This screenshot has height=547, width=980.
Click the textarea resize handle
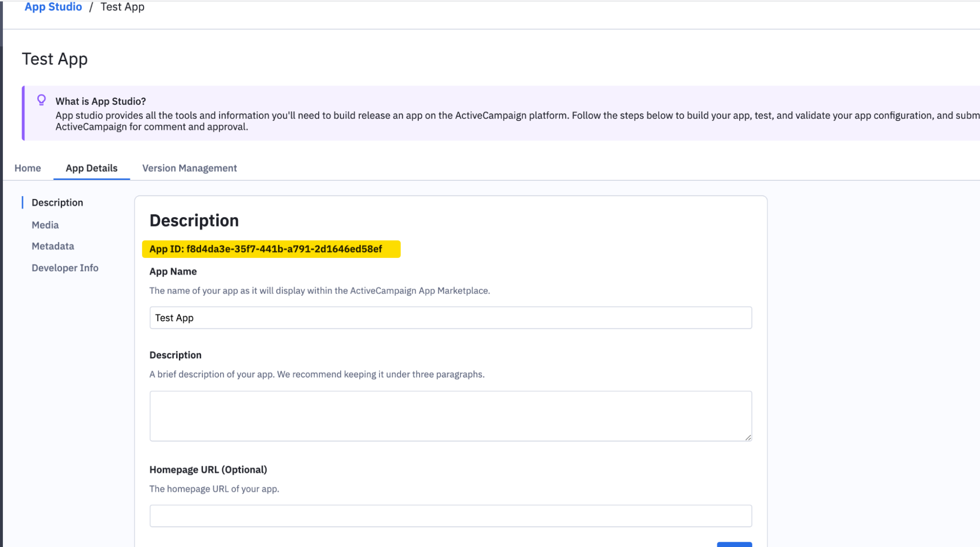[x=748, y=437]
